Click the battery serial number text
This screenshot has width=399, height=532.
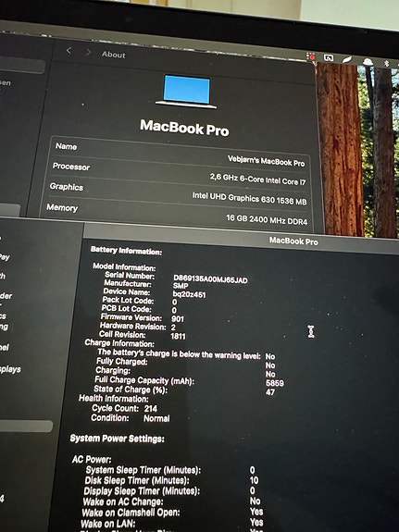click(210, 278)
